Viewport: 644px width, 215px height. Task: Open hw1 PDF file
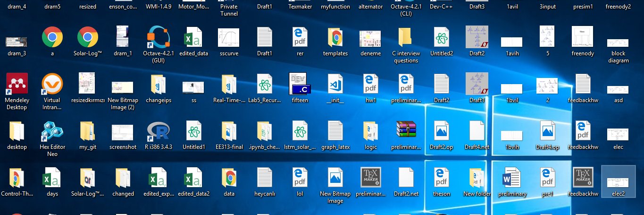371,85
